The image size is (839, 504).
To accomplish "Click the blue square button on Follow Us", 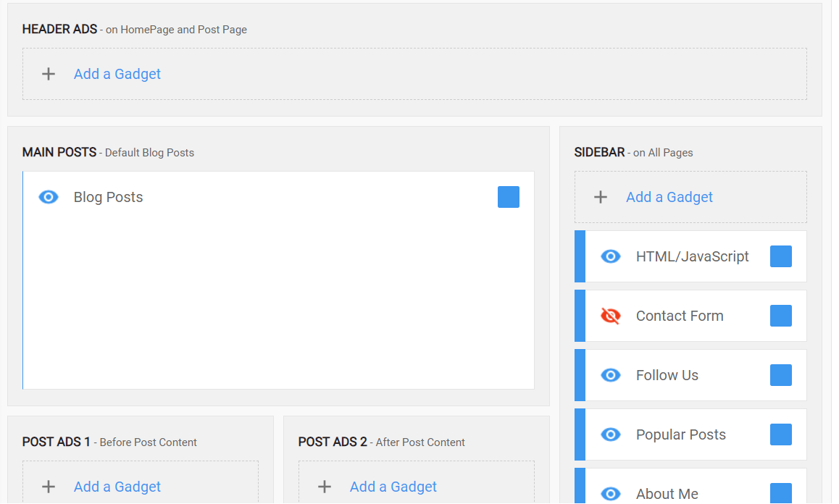I will tap(780, 375).
